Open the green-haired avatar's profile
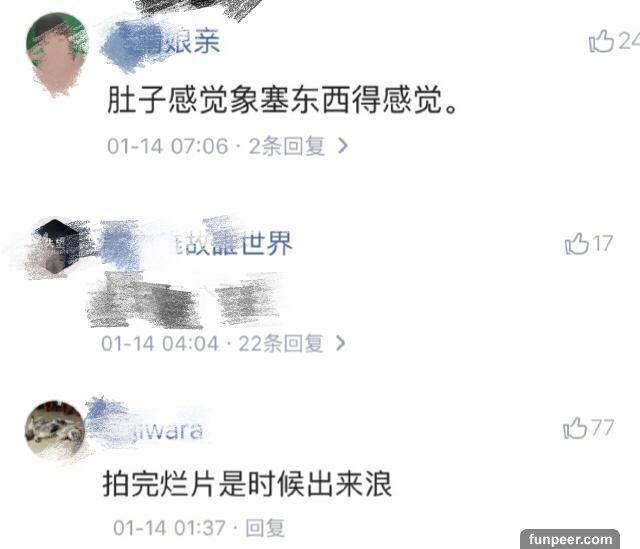Image resolution: width=640 pixels, height=549 pixels. 57,53
